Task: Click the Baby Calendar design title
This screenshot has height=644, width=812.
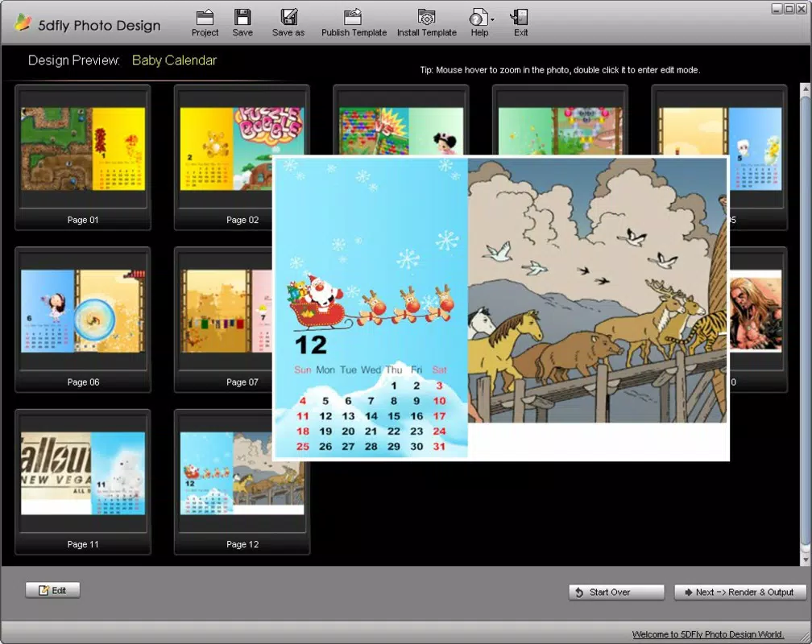Action: click(x=174, y=60)
